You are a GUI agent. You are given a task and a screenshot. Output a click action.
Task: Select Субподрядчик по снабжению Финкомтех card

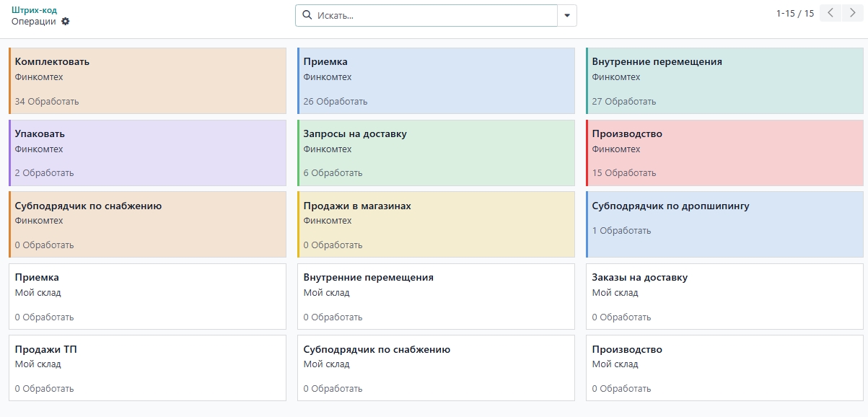pos(147,224)
